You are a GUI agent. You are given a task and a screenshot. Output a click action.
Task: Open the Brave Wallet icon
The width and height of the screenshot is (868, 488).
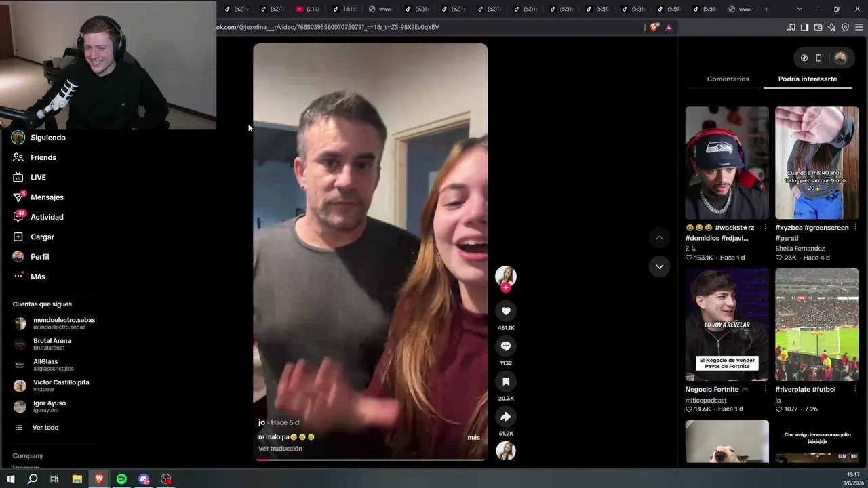click(x=818, y=27)
